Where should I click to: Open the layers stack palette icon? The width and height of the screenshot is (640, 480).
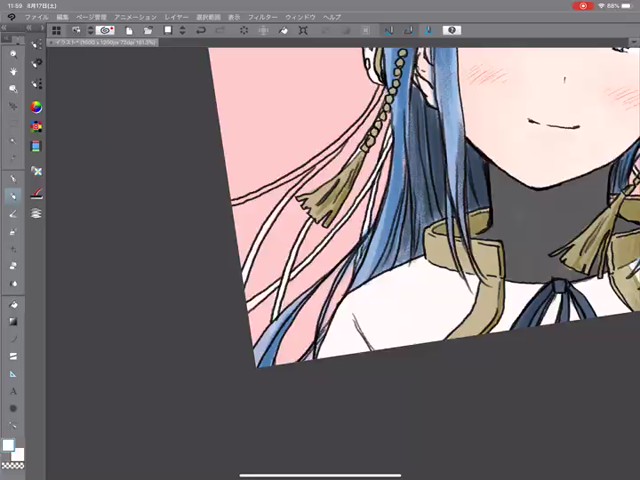point(36,213)
